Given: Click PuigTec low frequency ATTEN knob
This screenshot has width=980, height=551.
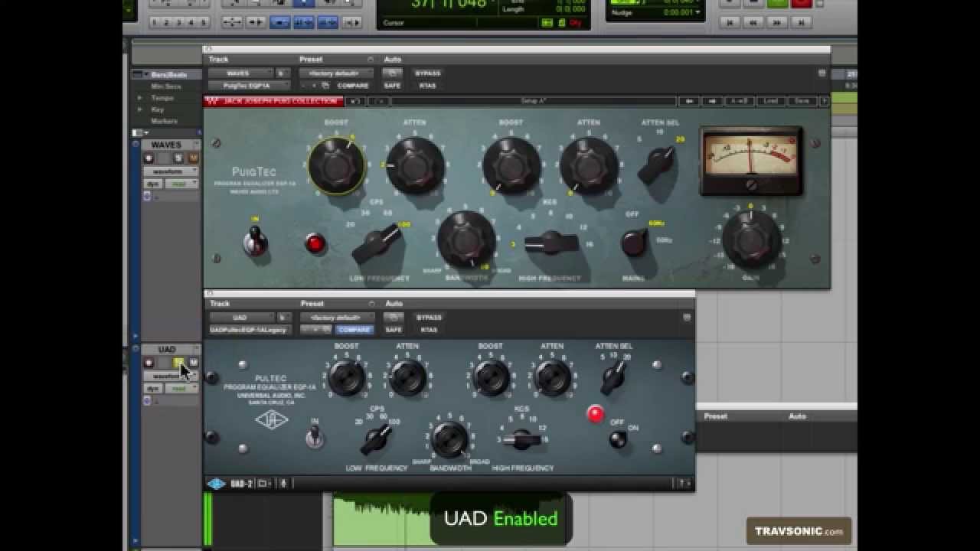Looking at the screenshot, I should coord(416,165).
